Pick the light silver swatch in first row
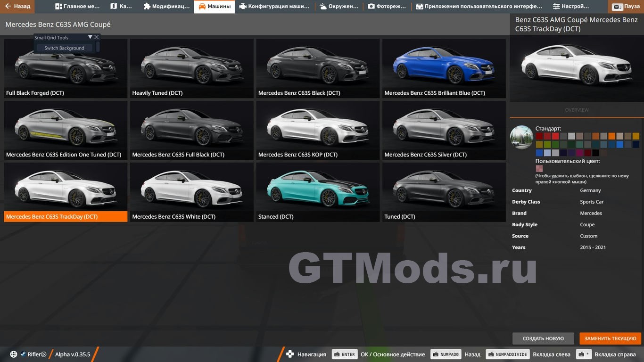Viewport: 644px width, 362px height. pyautogui.click(x=571, y=136)
